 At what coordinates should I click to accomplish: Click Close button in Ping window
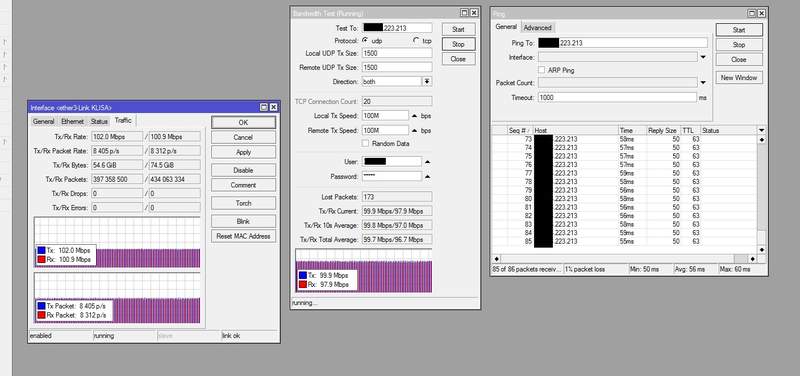point(739,60)
